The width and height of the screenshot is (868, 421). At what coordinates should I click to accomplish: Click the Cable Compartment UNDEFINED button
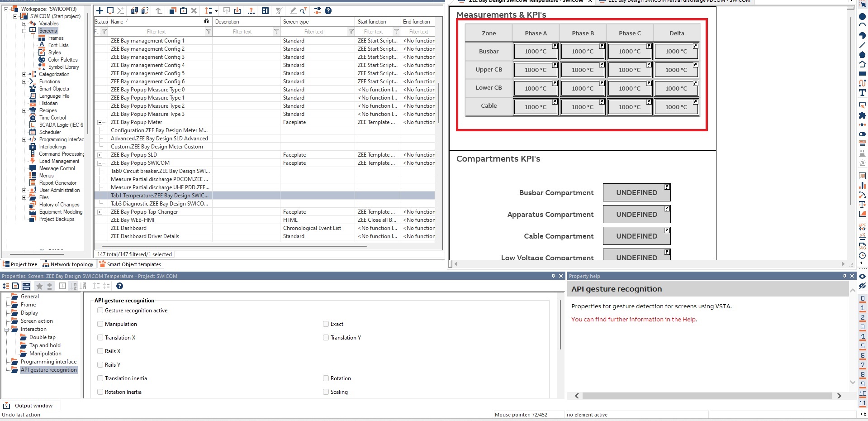(636, 236)
